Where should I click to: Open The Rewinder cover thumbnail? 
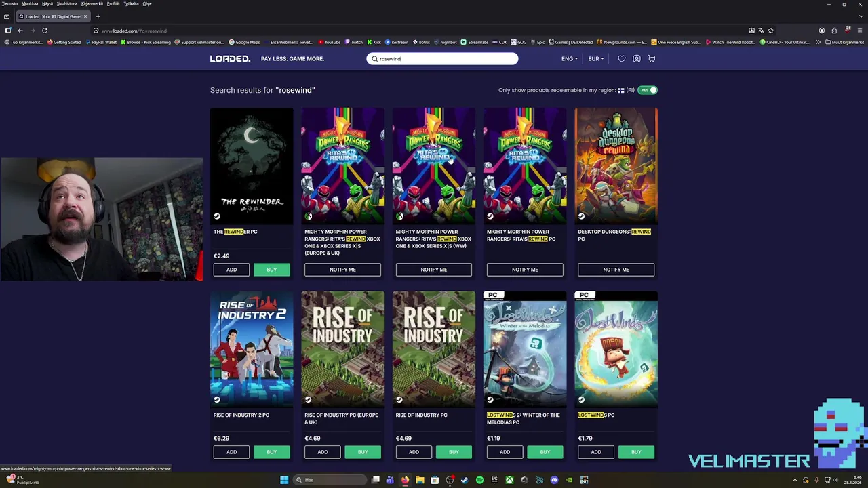coord(252,165)
